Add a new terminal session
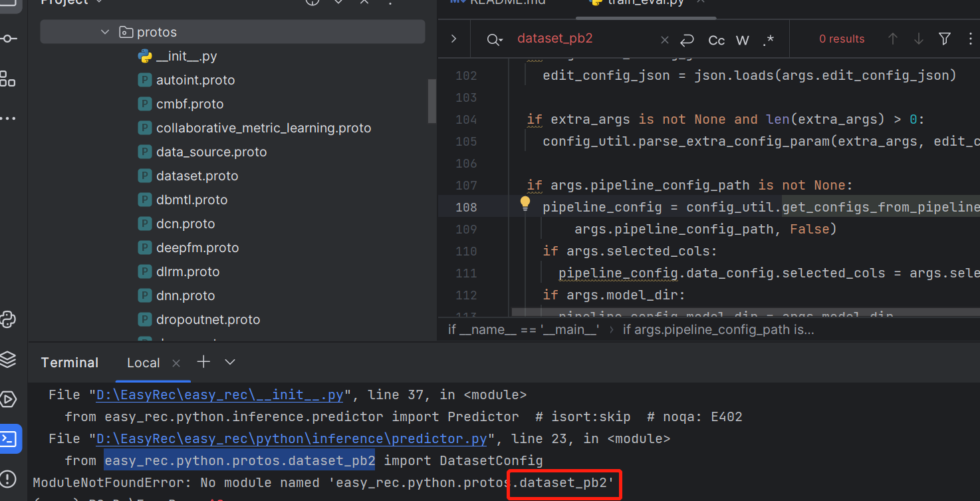The image size is (980, 501). (203, 362)
